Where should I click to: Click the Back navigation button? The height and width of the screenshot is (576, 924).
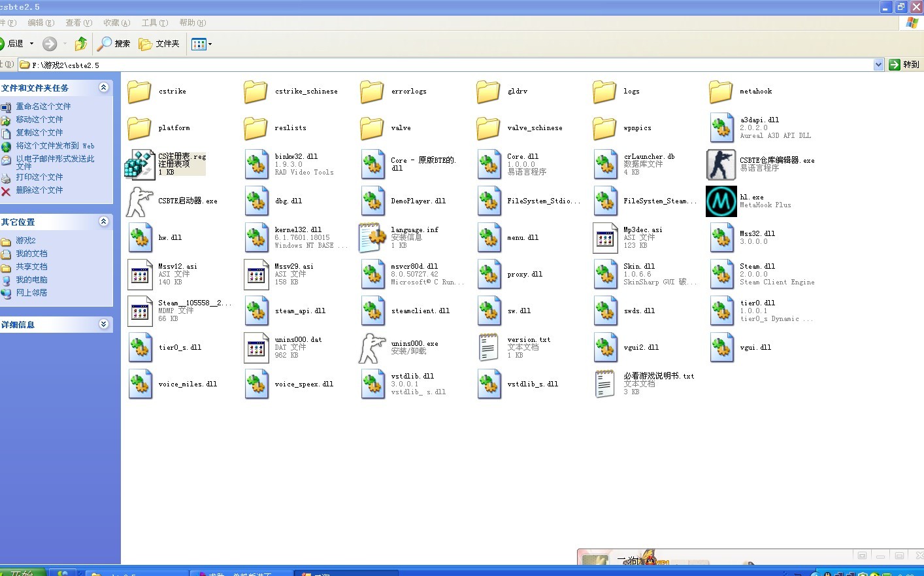point(12,44)
